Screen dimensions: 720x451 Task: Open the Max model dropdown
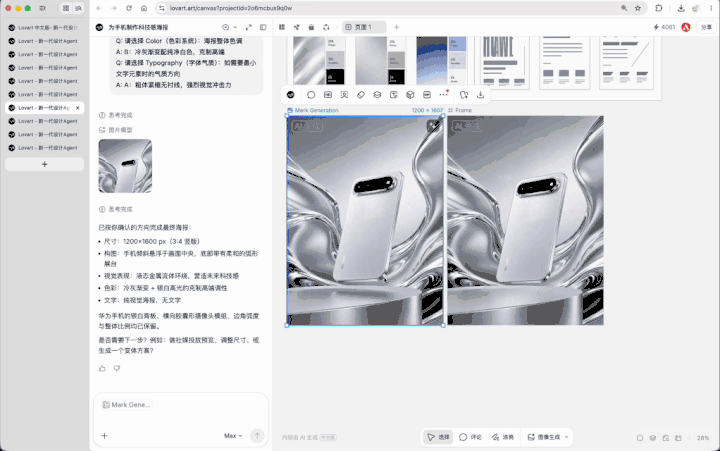[x=233, y=435]
